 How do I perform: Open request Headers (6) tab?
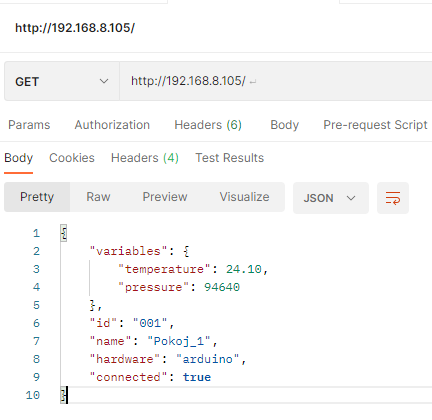click(208, 125)
